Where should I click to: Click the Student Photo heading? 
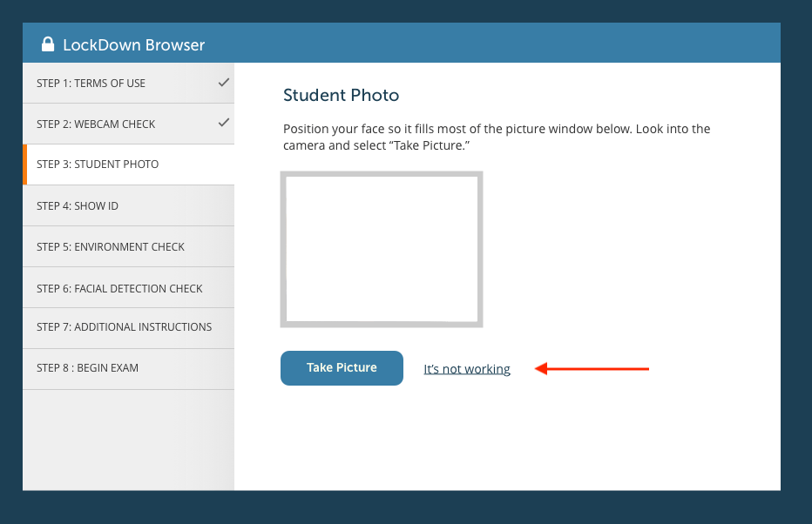coord(341,95)
